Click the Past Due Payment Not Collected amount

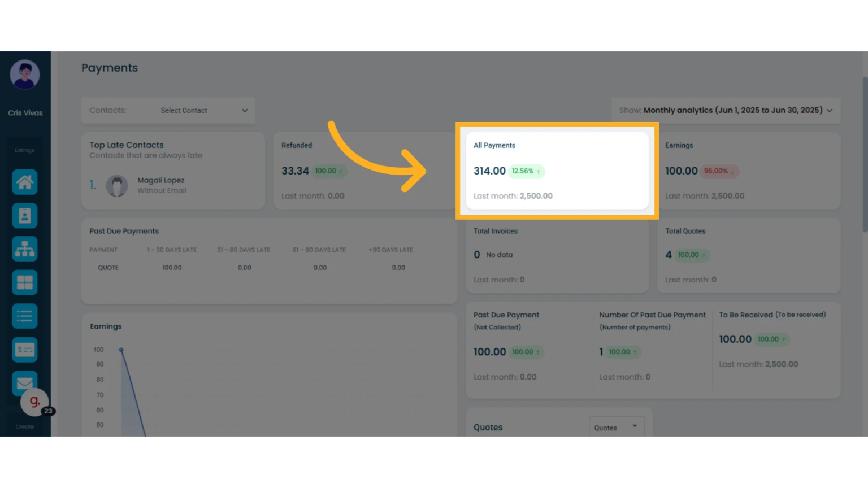(x=489, y=352)
